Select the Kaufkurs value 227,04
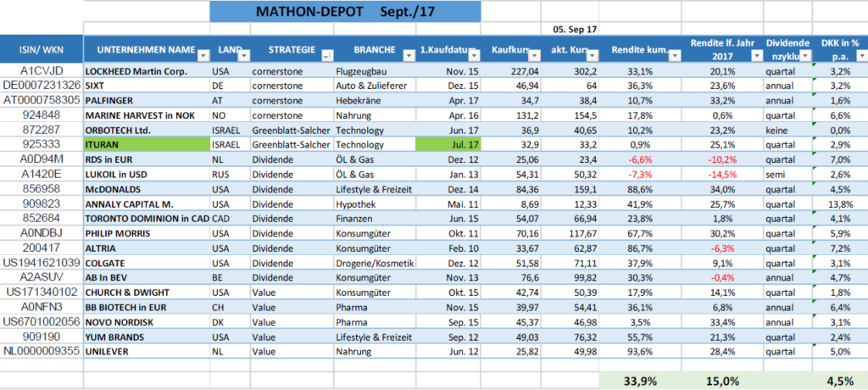 tap(511, 71)
